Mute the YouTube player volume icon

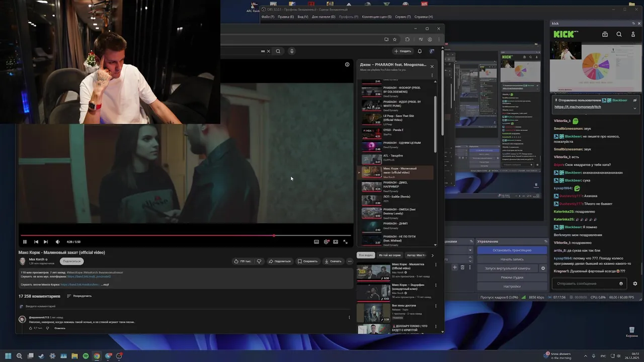pos(57,242)
